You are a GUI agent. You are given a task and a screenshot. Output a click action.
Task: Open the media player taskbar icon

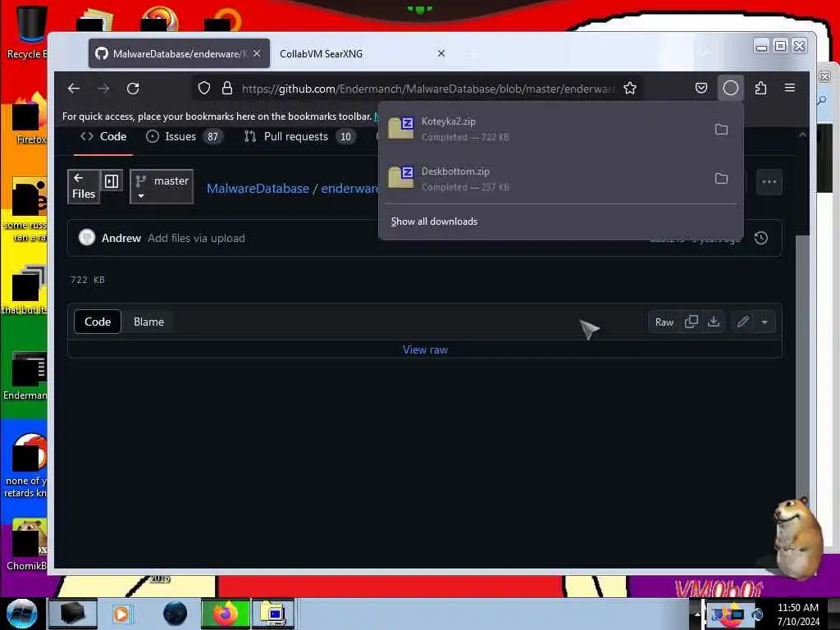[121, 614]
